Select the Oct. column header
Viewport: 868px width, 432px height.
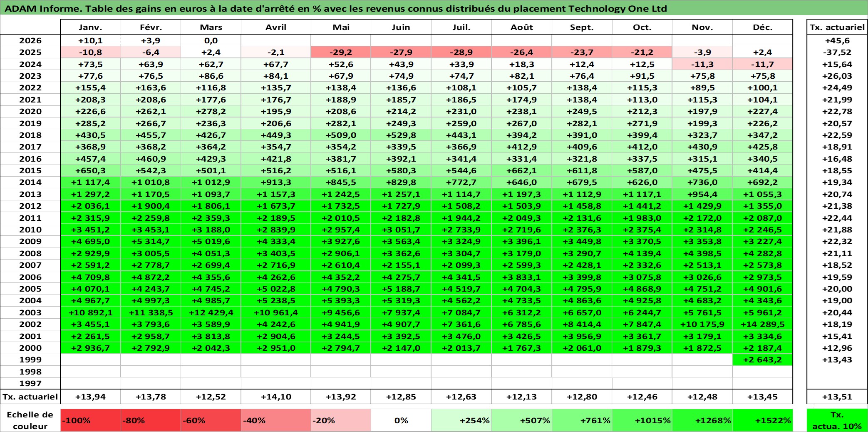[x=642, y=27]
